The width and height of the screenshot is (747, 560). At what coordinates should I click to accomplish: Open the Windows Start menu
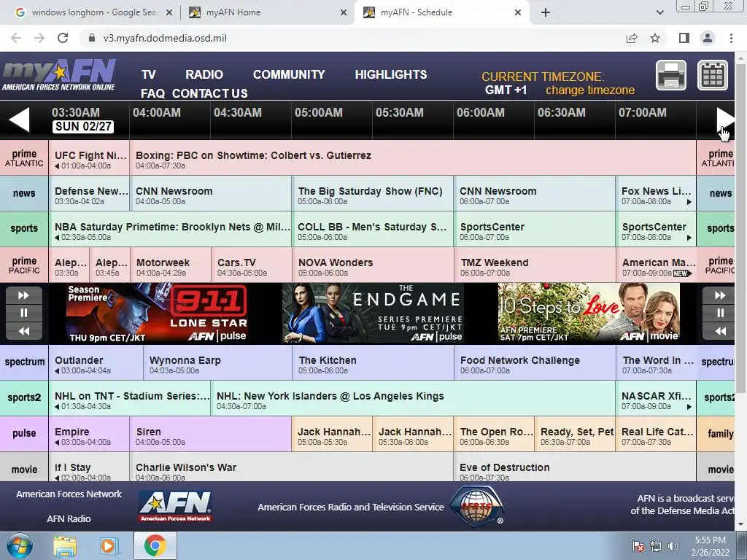(20, 545)
